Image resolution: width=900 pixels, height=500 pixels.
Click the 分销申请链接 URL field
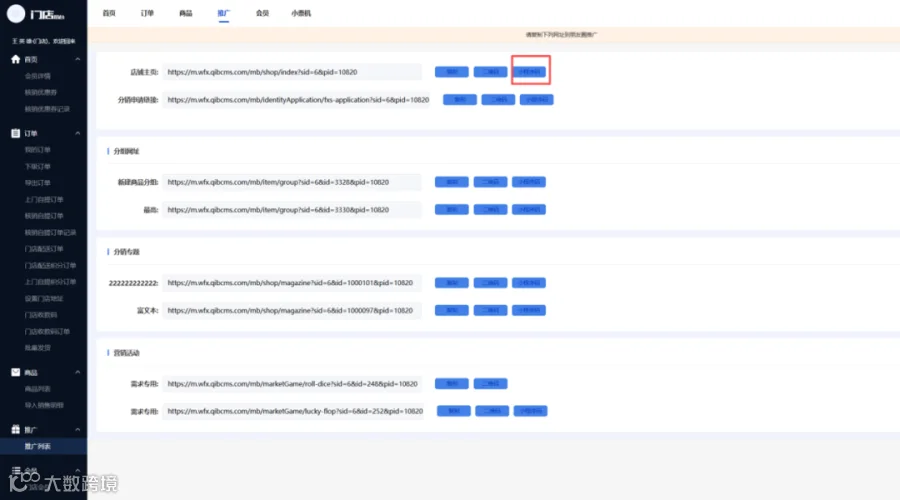pos(296,99)
